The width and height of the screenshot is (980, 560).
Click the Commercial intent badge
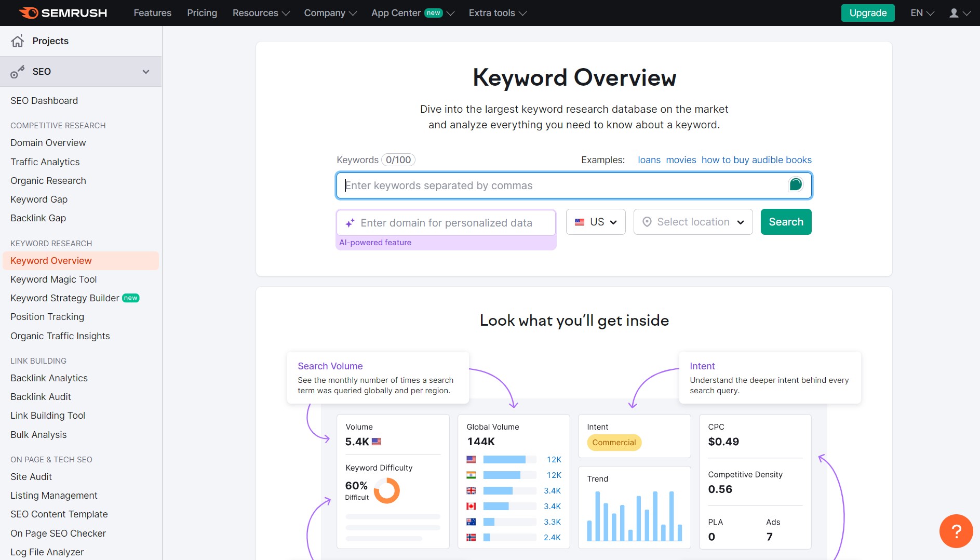(614, 443)
